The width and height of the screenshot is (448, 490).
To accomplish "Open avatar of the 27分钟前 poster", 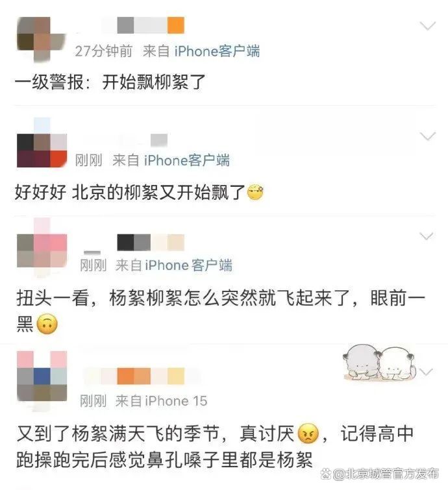I will (42, 40).
